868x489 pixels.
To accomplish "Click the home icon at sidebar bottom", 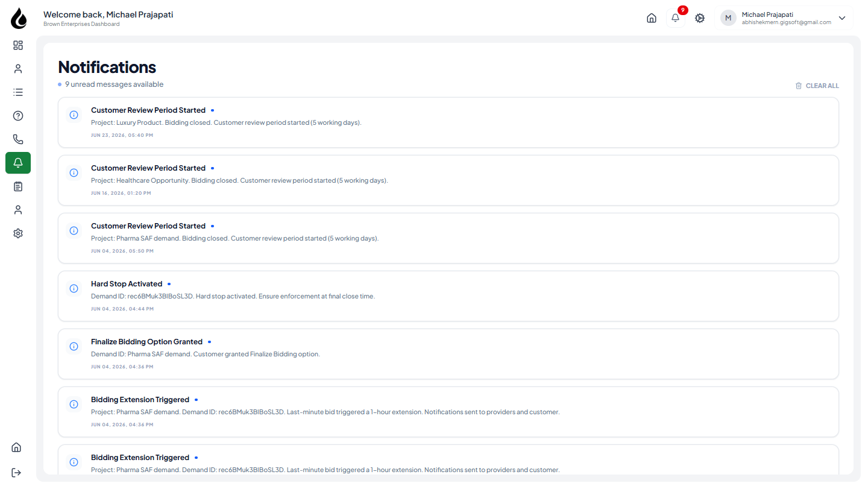I will click(x=17, y=447).
